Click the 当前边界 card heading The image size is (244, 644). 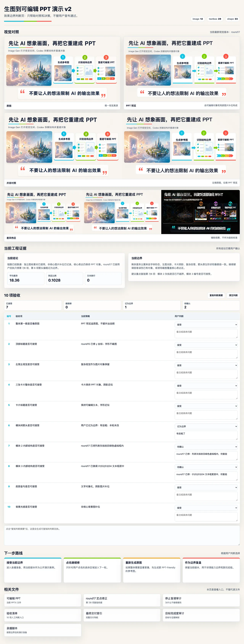pos(137,258)
